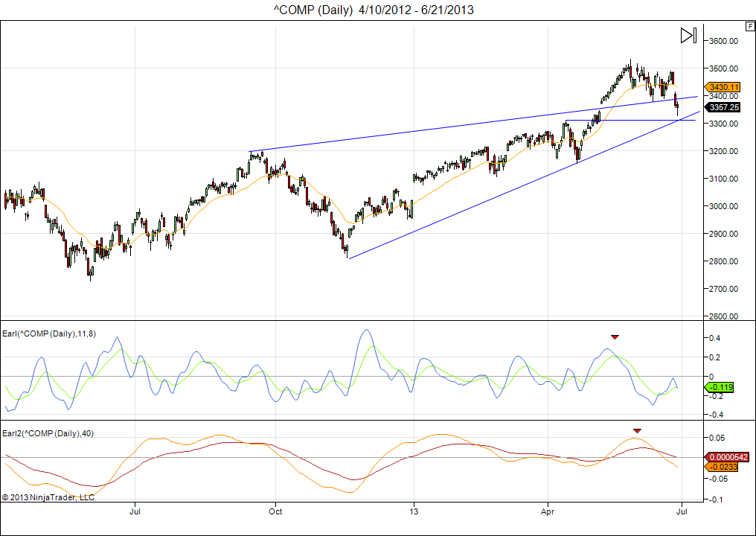Click the black 3357.25 last price marker
The height and width of the screenshot is (536, 756).
point(723,107)
